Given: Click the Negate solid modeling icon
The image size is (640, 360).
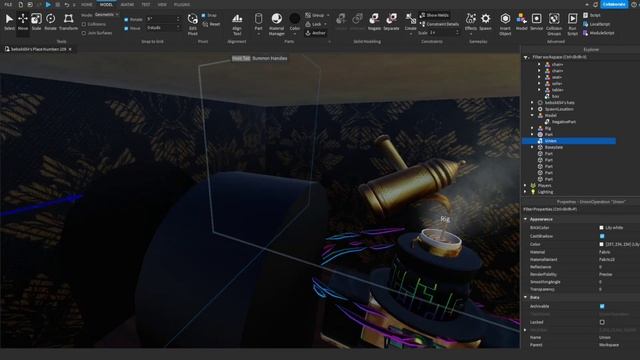Looking at the screenshot, I should tap(374, 22).
